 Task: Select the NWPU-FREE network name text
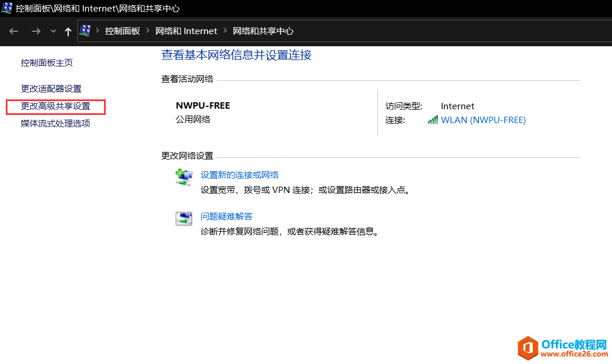(203, 106)
